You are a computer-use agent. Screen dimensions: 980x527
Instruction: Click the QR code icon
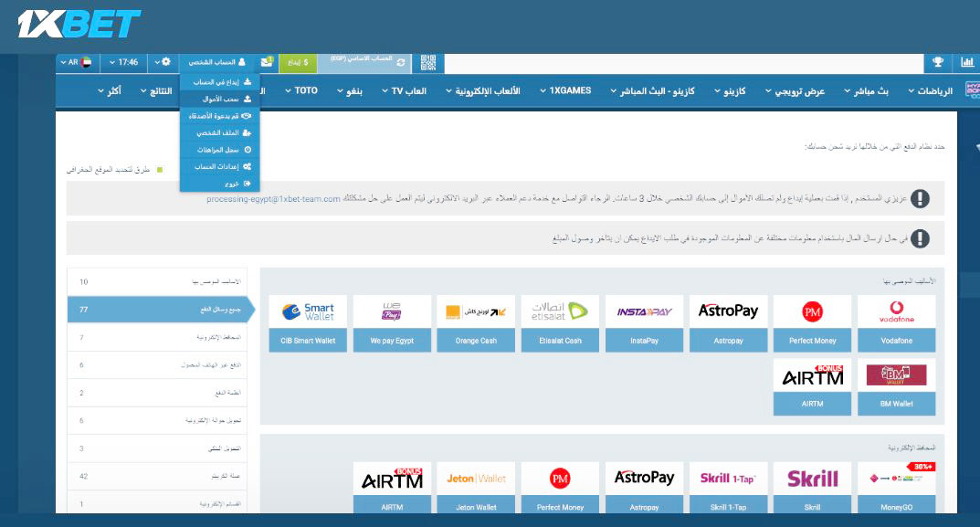coord(427,62)
